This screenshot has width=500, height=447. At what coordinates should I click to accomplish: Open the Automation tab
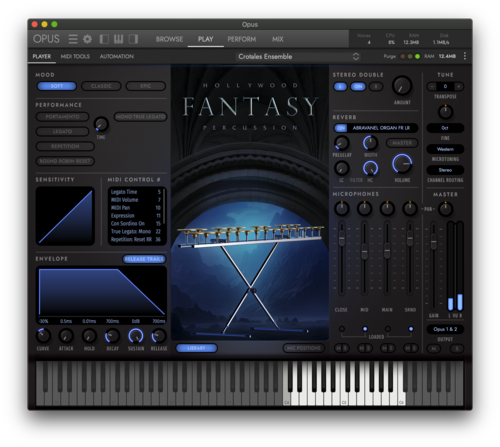coord(117,56)
